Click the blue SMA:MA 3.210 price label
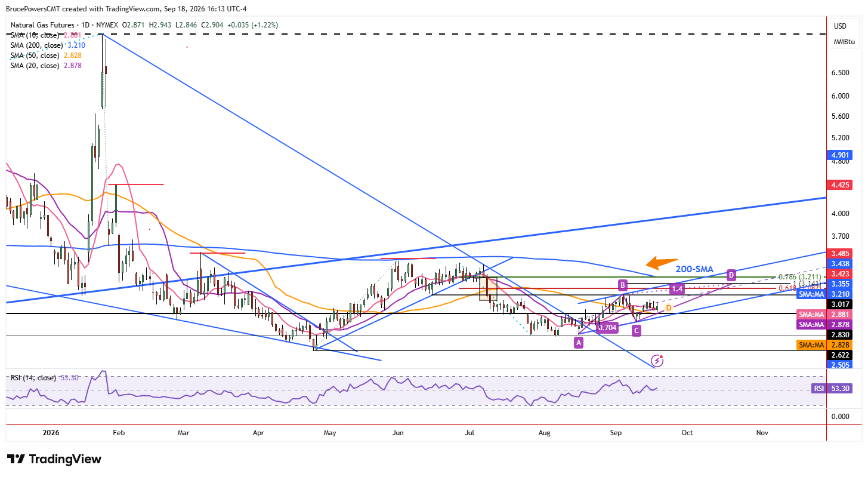The height and width of the screenshot is (477, 868). (824, 294)
